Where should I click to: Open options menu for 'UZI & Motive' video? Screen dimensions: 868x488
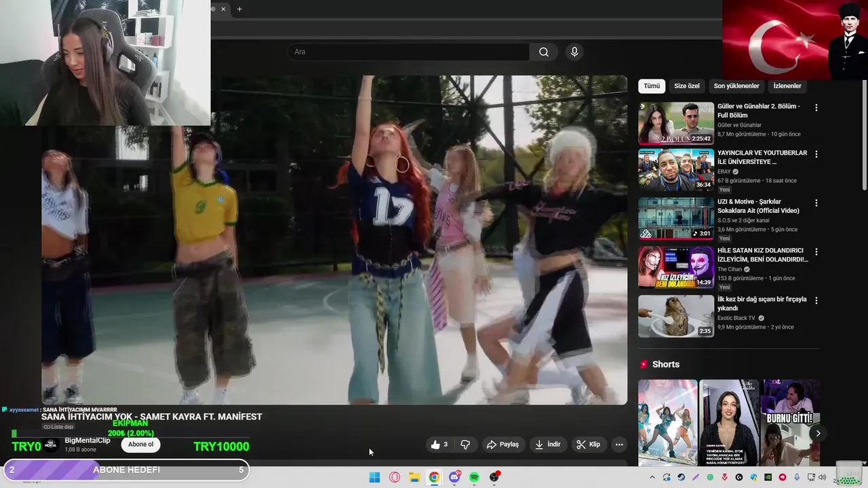click(x=816, y=203)
